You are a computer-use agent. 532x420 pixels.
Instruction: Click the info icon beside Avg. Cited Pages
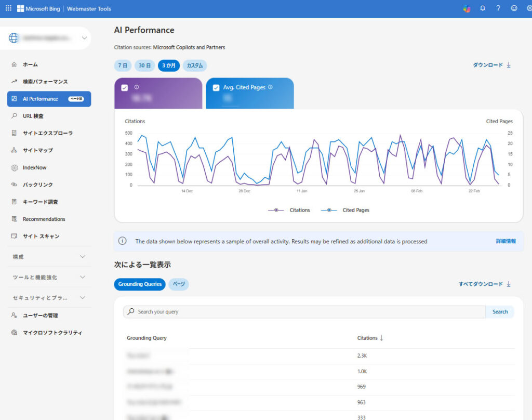point(270,87)
